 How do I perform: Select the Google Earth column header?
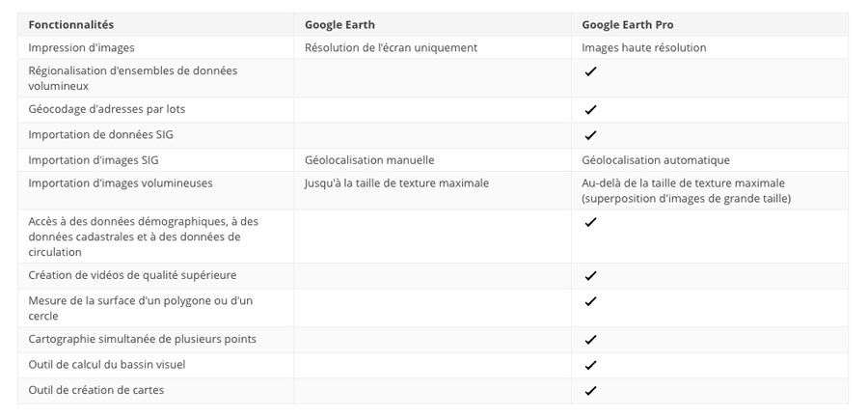tap(339, 25)
